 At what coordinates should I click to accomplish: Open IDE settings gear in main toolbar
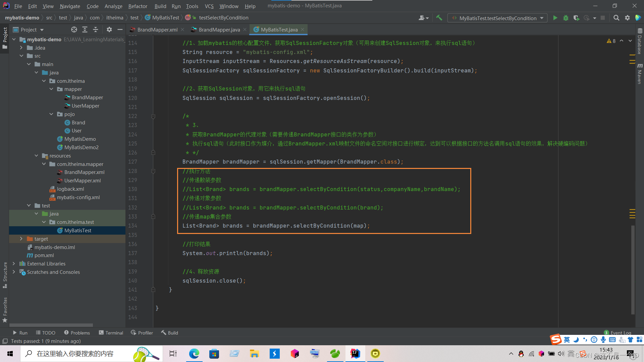[627, 18]
